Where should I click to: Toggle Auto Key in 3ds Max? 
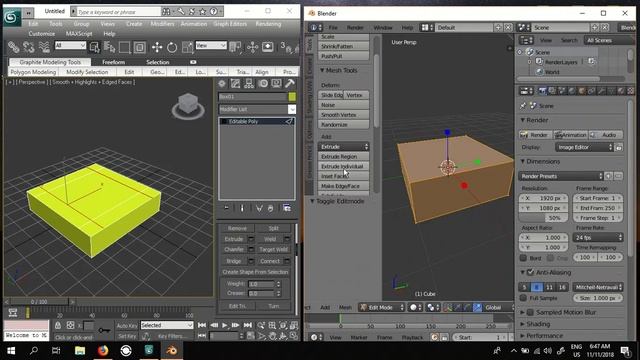(x=127, y=326)
